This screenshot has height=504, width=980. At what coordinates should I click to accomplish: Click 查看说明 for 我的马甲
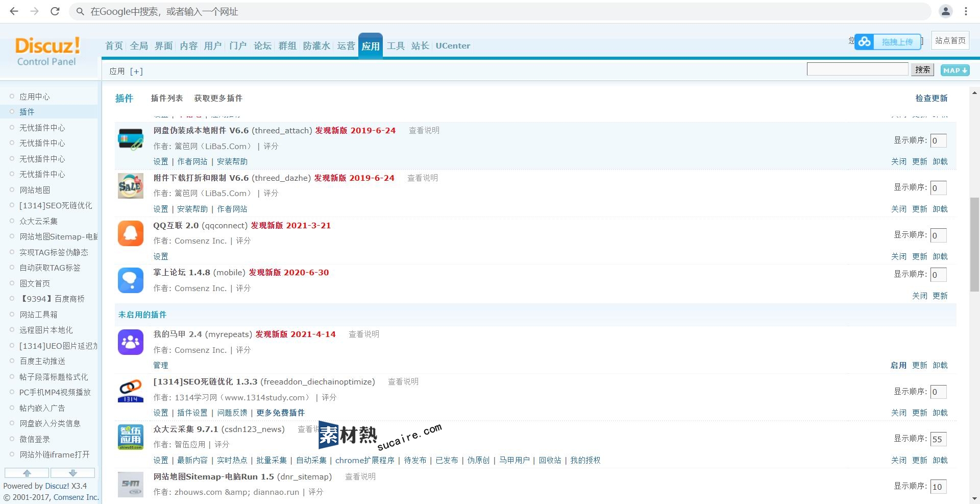364,334
